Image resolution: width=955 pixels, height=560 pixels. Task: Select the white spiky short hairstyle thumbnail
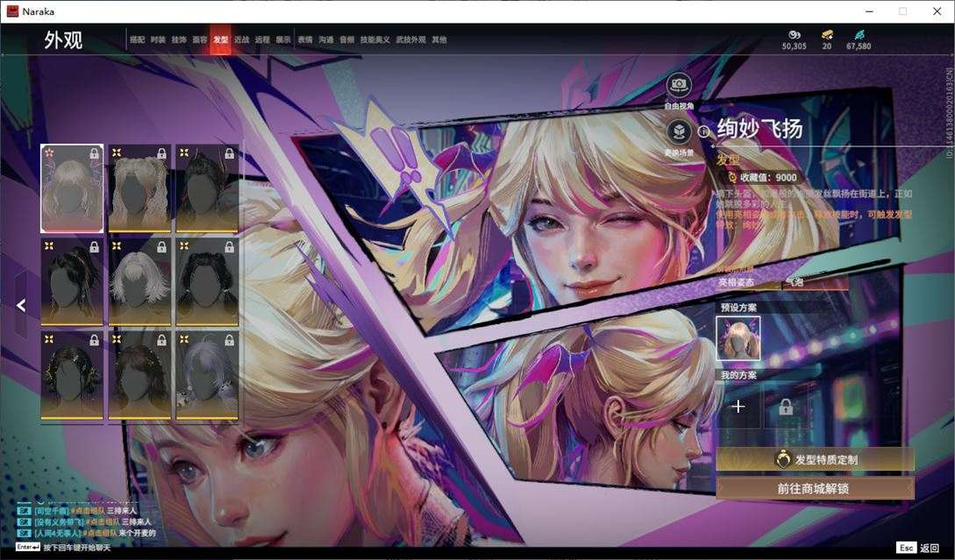(x=139, y=281)
